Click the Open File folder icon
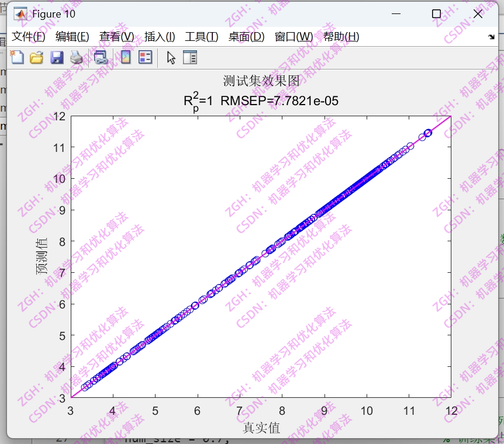Screen dimensions: 504x444 [x=37, y=58]
